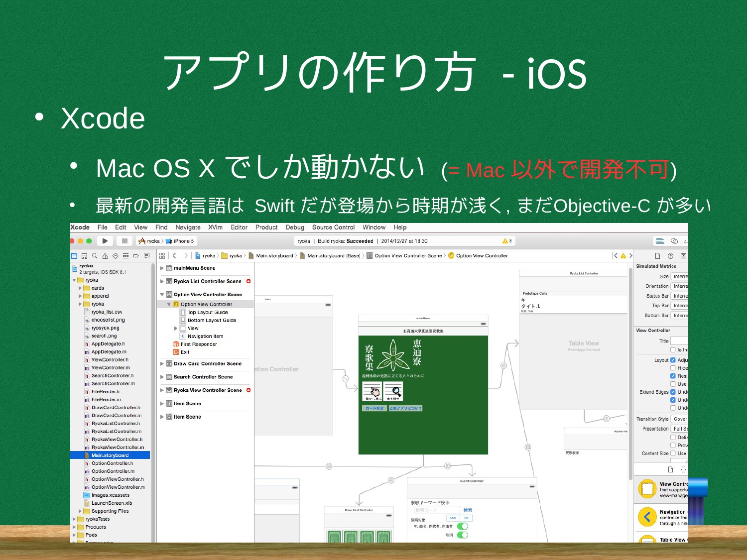Viewport: 747px width, 560px height.
Task: Open the Issue navigator warning-triangle icon
Action: click(105, 256)
